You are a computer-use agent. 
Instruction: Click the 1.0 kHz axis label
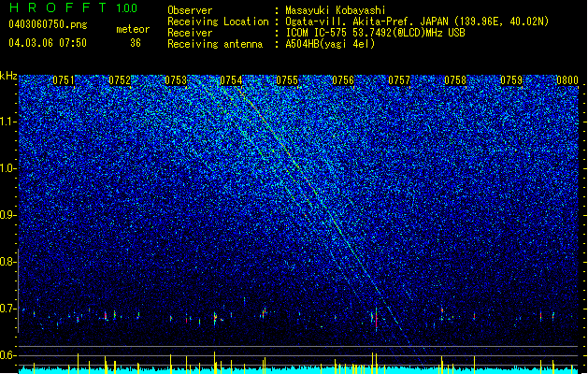[8, 168]
